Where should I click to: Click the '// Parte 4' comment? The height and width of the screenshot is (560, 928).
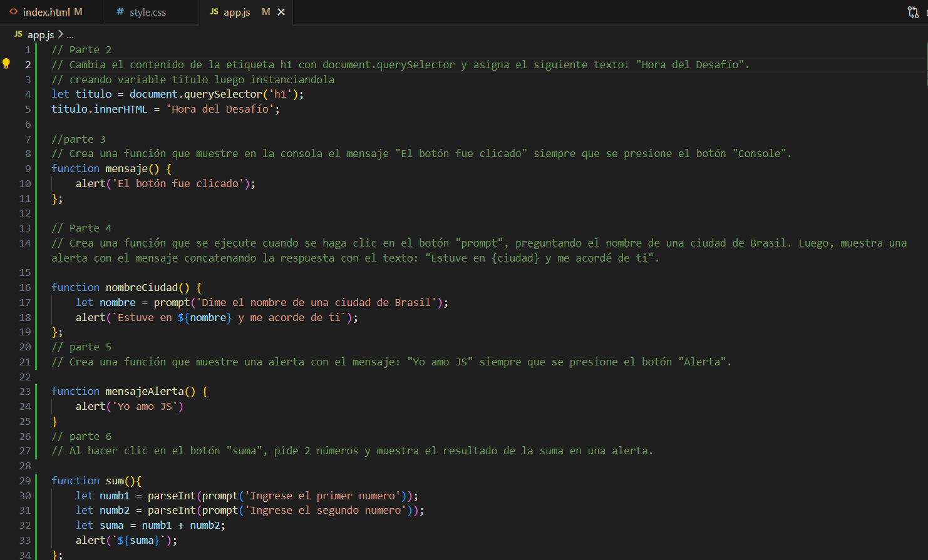coord(81,228)
